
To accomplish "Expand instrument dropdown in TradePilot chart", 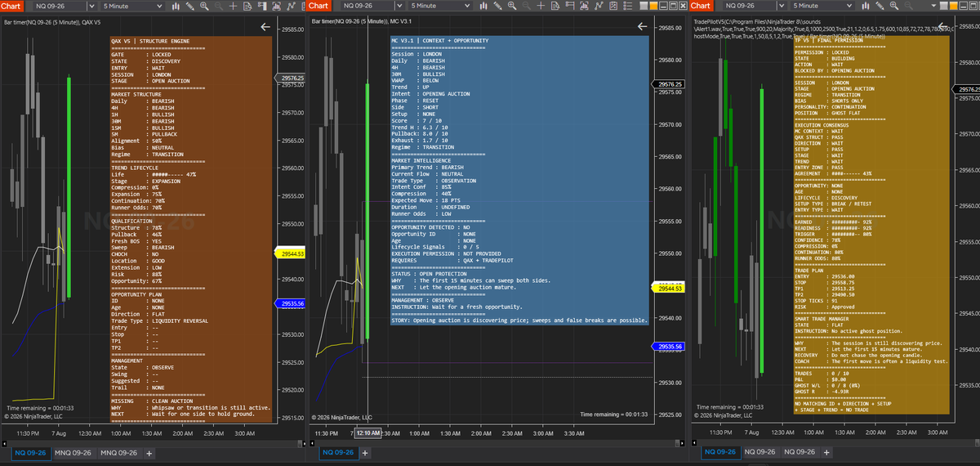I will tap(782, 6).
